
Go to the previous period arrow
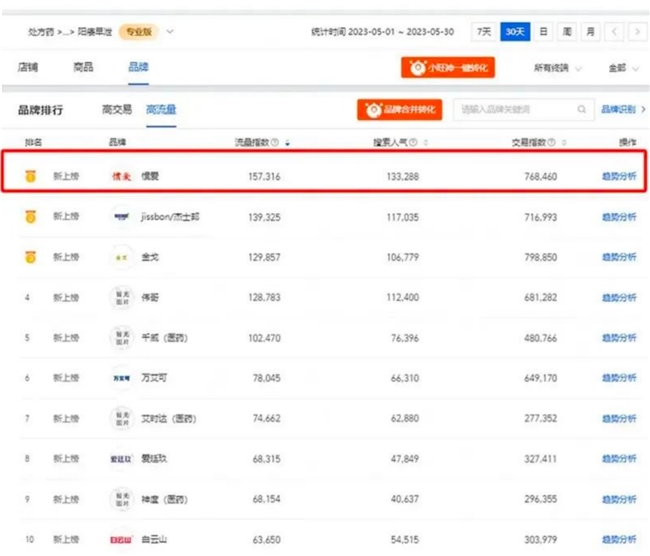614,32
